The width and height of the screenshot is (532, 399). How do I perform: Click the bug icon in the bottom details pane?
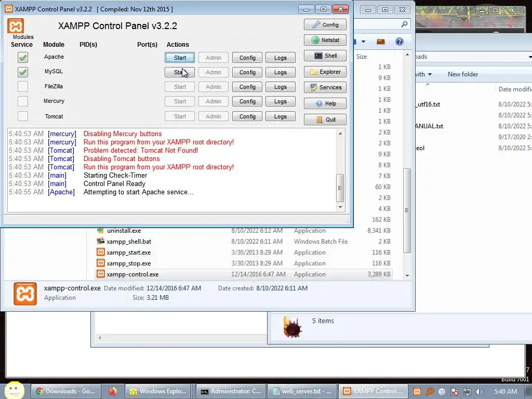coord(292,327)
